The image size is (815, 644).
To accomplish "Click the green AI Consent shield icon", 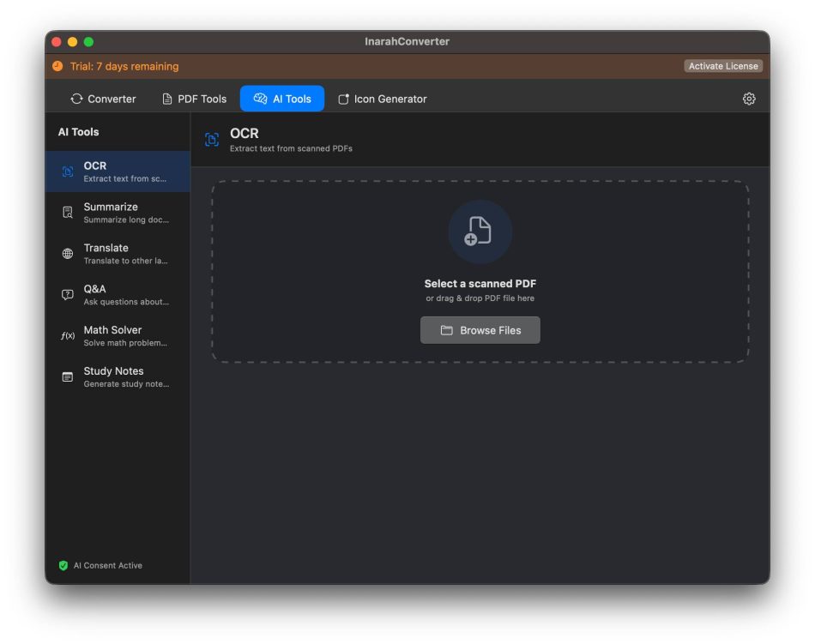I will [x=63, y=566].
